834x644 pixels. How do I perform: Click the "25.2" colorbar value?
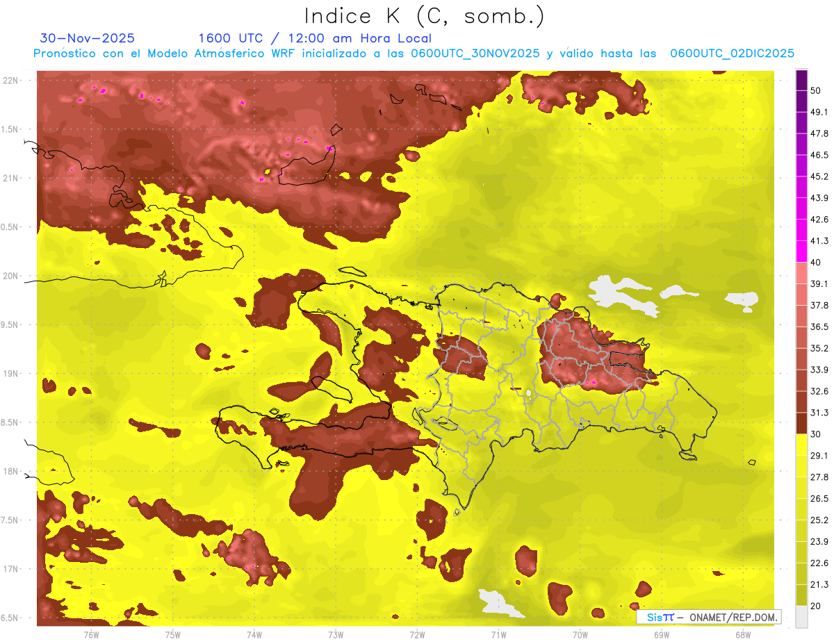pos(819,520)
